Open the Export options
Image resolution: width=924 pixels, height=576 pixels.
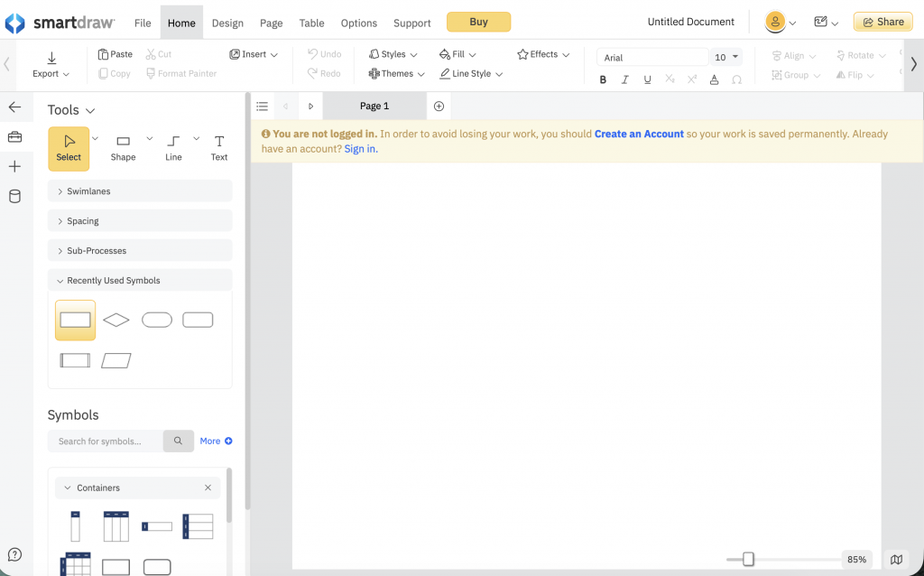point(51,63)
